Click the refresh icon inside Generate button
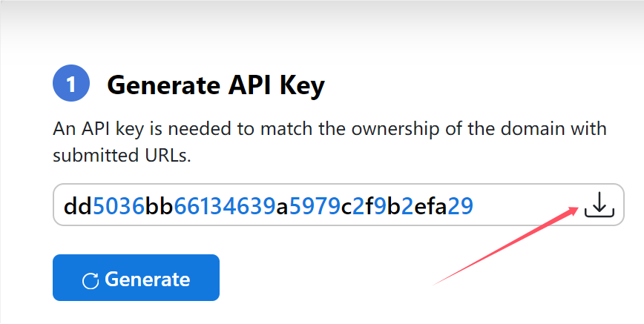 coord(91,280)
